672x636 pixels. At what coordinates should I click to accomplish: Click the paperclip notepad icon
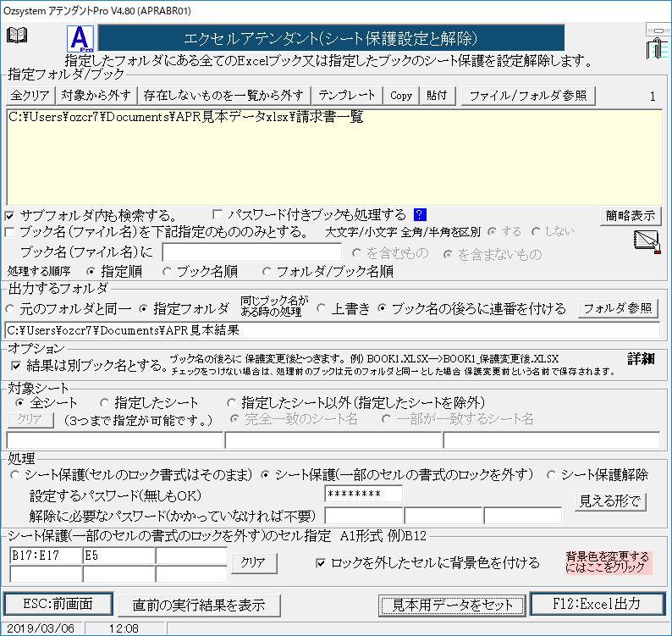point(656,48)
